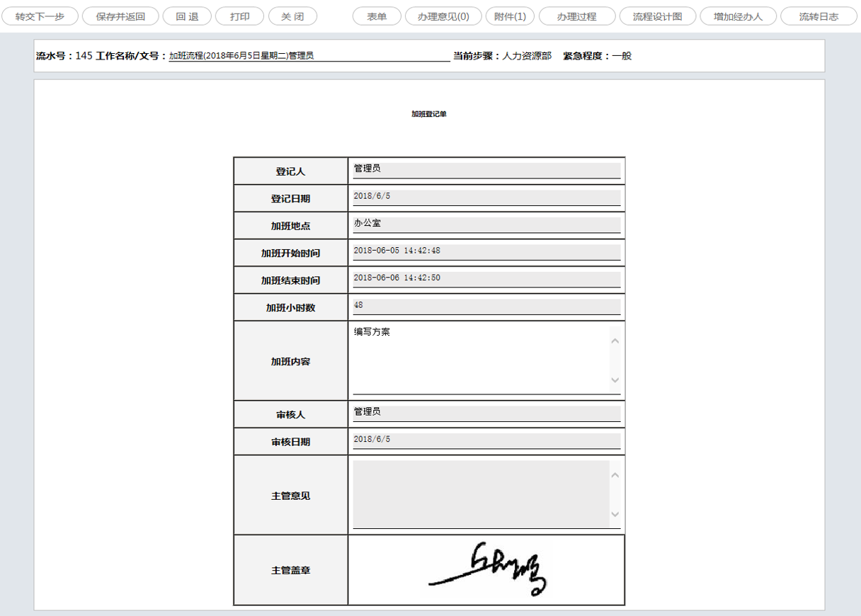
Task: Click the supervisor signature image in 主管盖章
Action: pyautogui.click(x=486, y=569)
